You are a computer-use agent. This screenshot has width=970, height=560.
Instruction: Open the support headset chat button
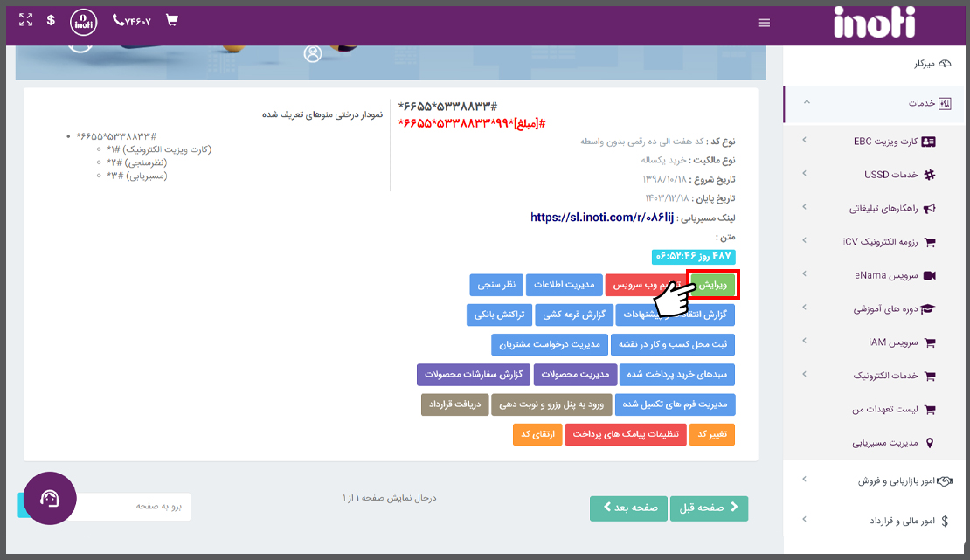tap(50, 498)
